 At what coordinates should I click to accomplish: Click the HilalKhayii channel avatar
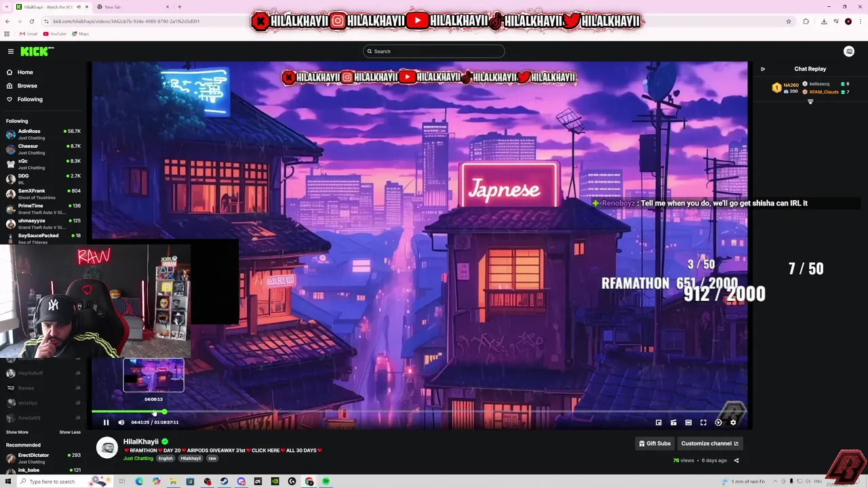point(107,448)
